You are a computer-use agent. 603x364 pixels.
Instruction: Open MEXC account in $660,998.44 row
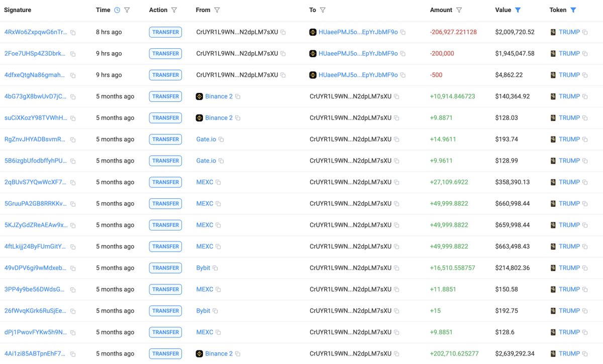tap(205, 204)
